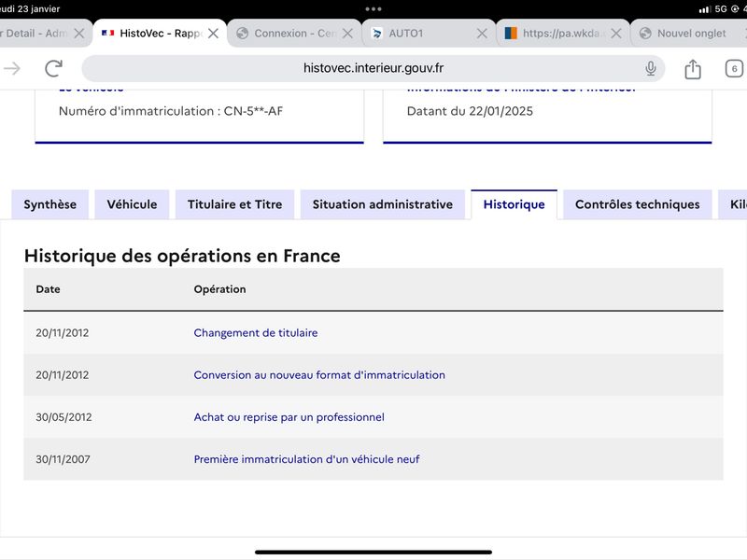Click the Datant du 22/01/2025 text
747x560 pixels.
pyautogui.click(x=470, y=111)
